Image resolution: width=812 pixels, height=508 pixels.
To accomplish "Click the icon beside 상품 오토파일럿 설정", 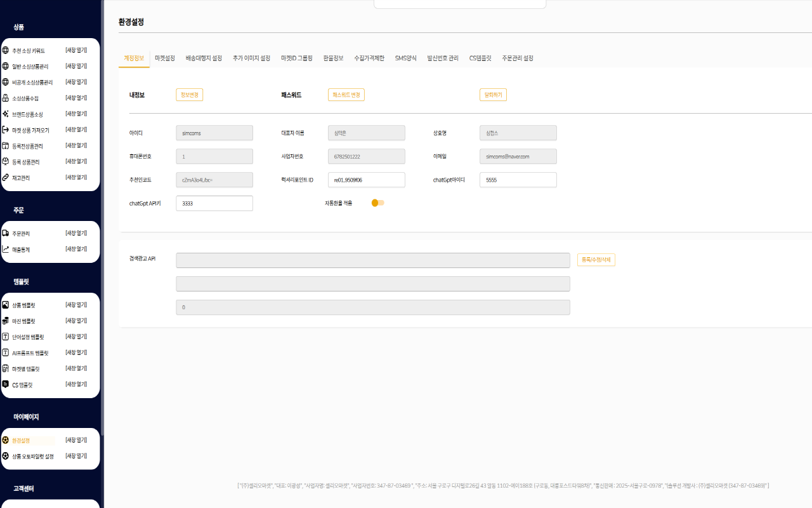I will tap(6, 456).
